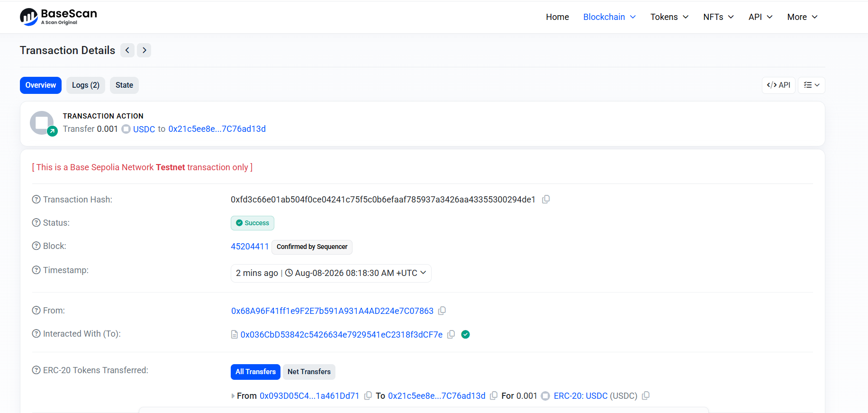Click the Testnet transaction notice text

pyautogui.click(x=142, y=167)
